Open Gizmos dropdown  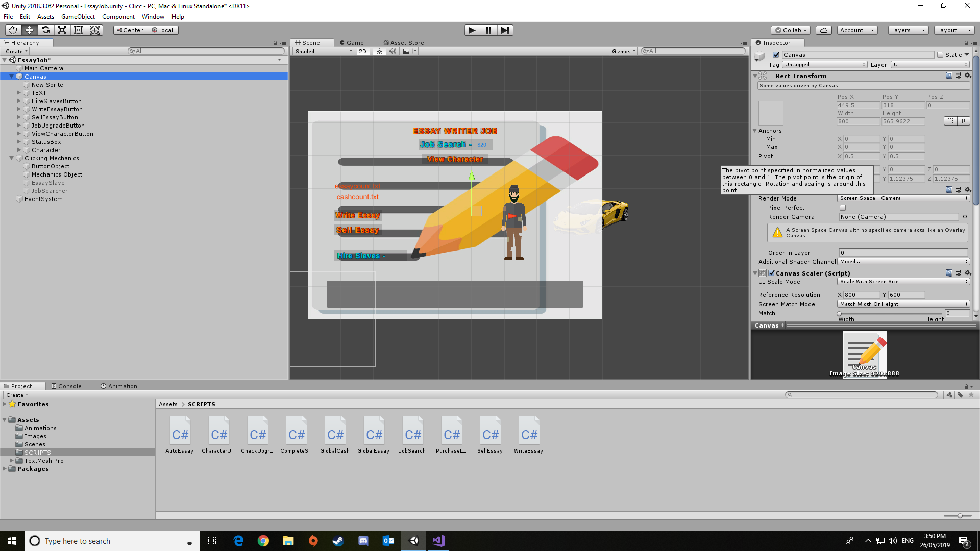click(623, 51)
